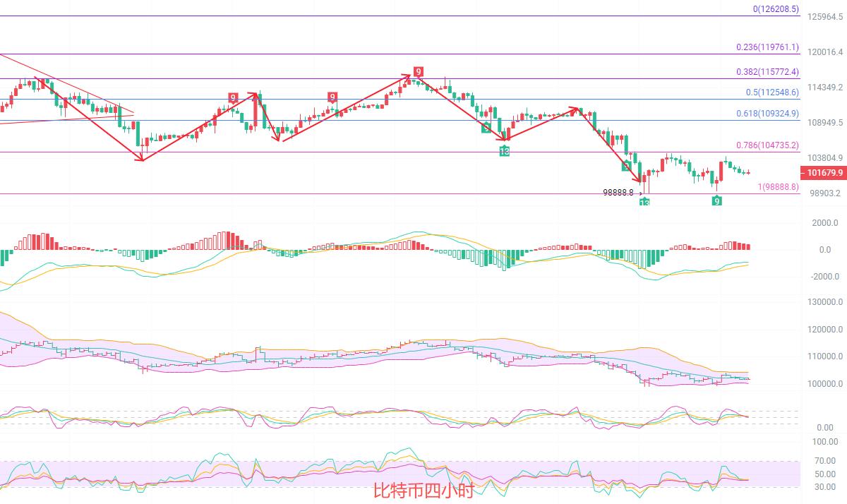Select the leftmost red 9 sell marker

pos(233,97)
